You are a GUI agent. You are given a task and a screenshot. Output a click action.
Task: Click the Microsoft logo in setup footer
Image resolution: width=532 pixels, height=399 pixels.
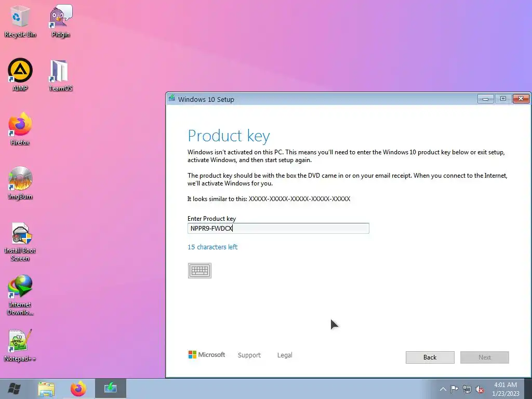click(207, 354)
